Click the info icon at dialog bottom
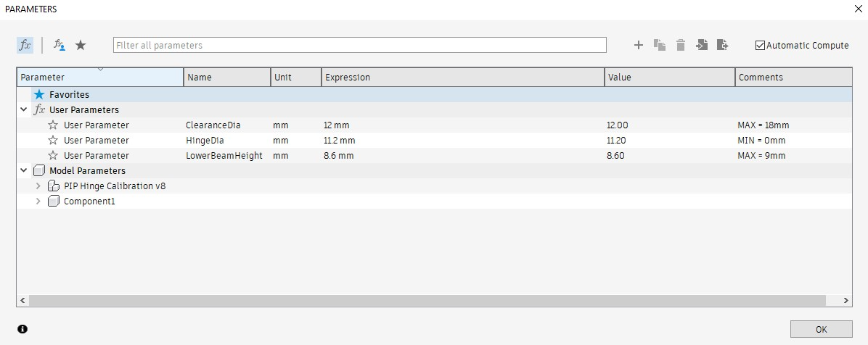The image size is (868, 345). coord(22,329)
